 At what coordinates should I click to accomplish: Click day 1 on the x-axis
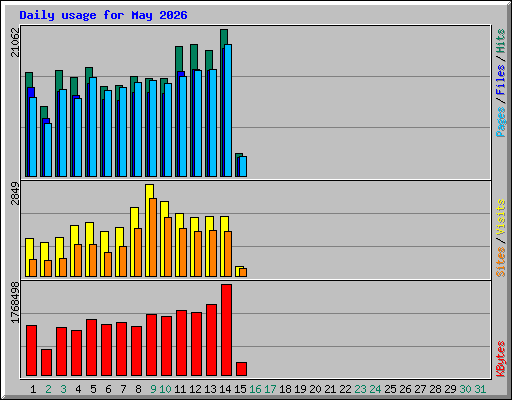click(33, 389)
